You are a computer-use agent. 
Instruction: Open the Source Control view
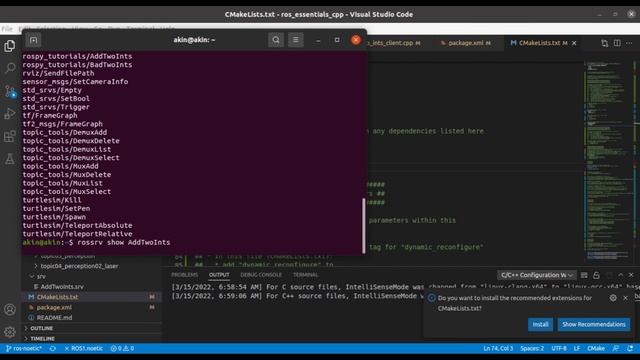(9, 91)
